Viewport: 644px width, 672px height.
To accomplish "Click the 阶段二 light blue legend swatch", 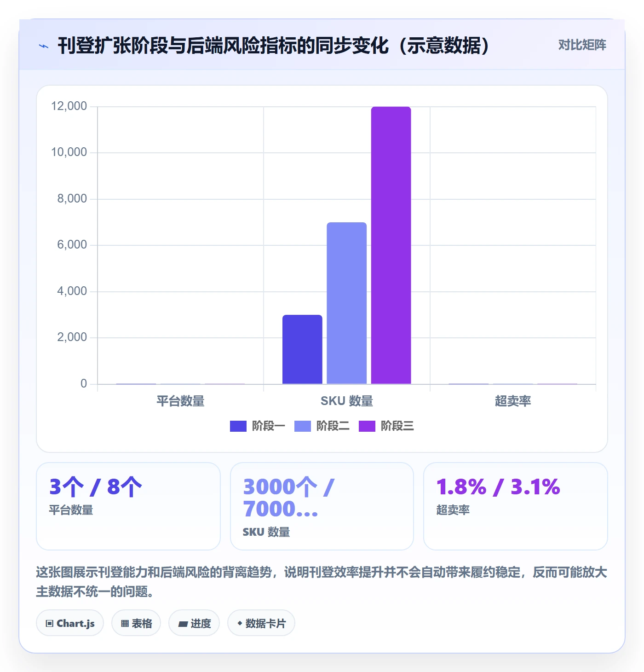I will coord(303,426).
